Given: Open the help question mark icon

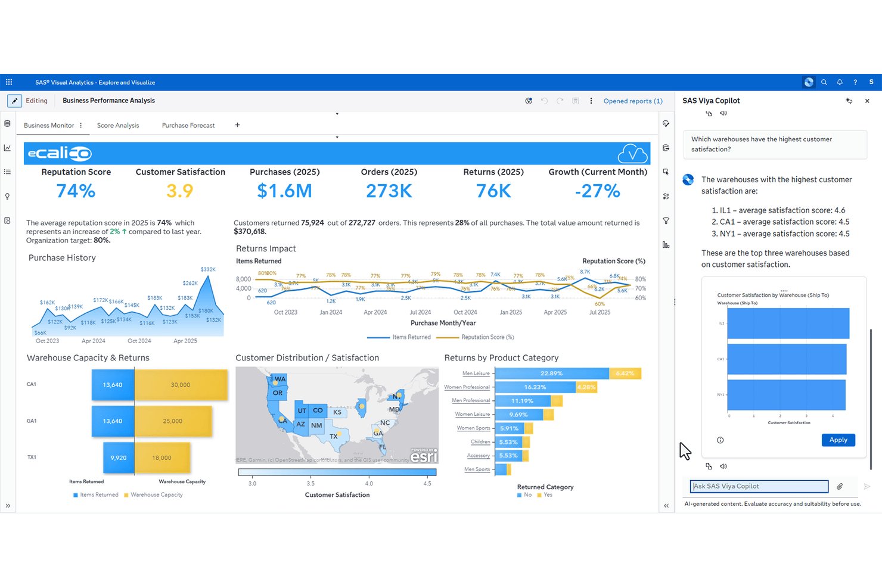Looking at the screenshot, I should coord(855,82).
